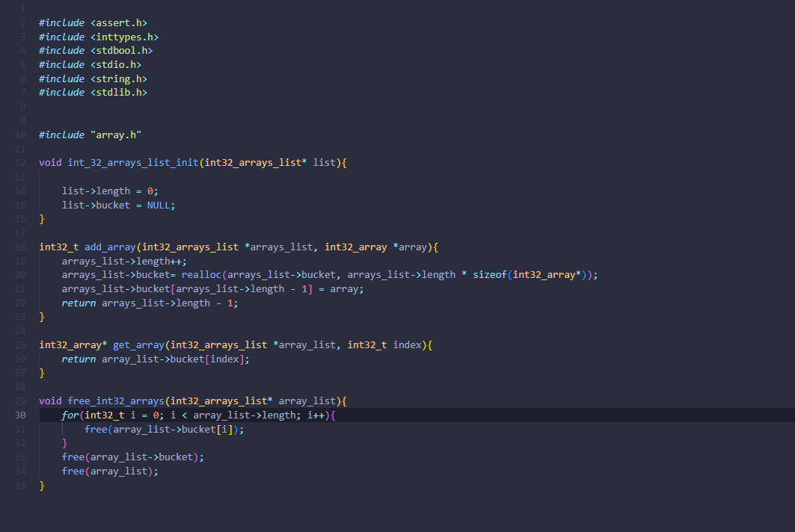The width and height of the screenshot is (795, 532).
Task: Click the return keyword on line 22
Action: [x=79, y=303]
